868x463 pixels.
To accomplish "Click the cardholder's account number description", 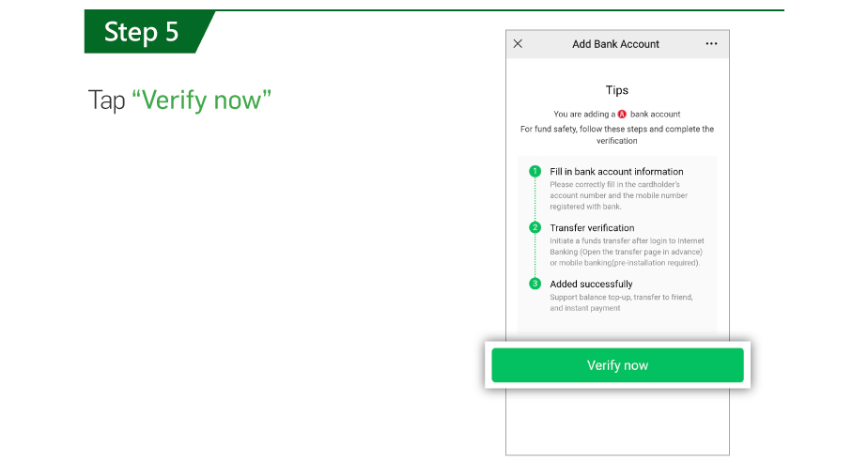I will [x=618, y=195].
